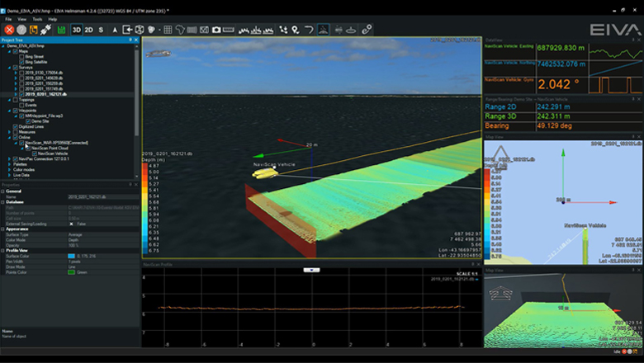Switch to 3D view mode
This screenshot has height=363, width=644.
77,30
